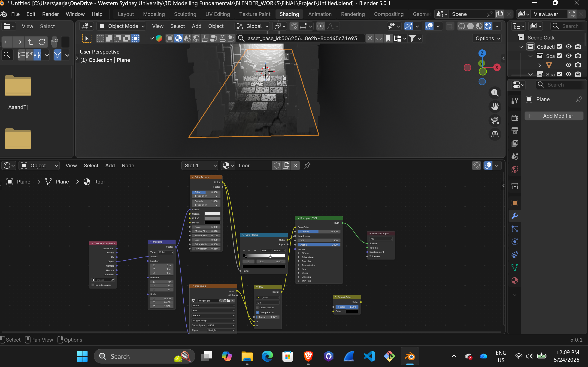Clear the asset search with X button
This screenshot has width=588, height=367.
[370, 38]
